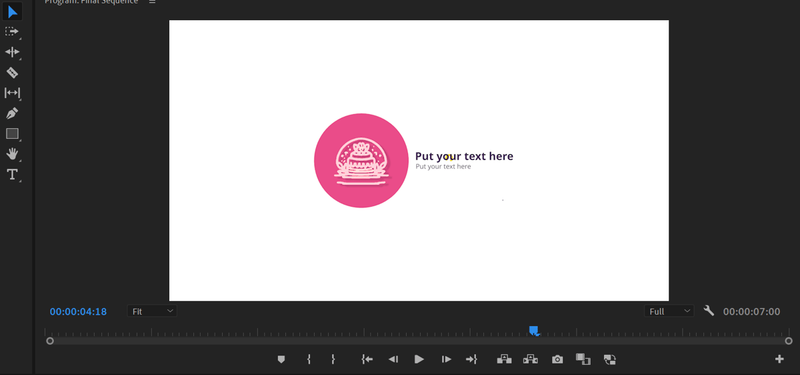800x375 pixels.
Task: Select the Selection tool arrow
Action: pos(12,12)
